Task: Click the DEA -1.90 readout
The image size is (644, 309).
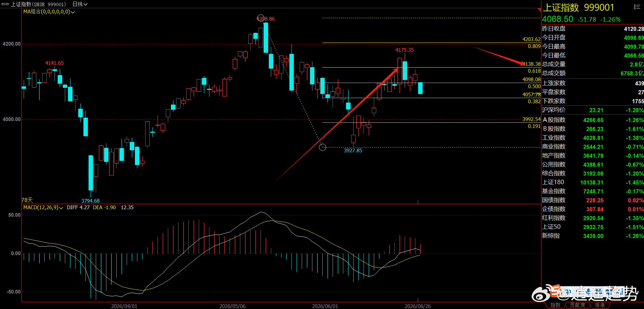Action: [104, 207]
